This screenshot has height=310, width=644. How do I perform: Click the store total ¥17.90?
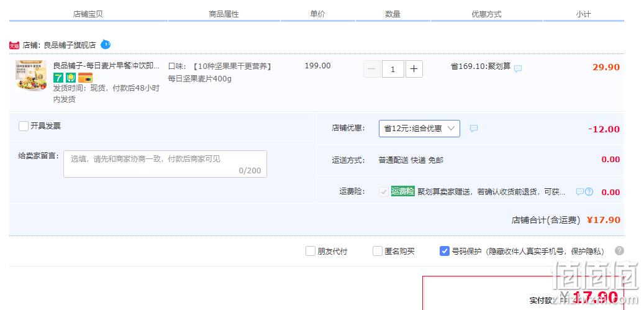[604, 220]
